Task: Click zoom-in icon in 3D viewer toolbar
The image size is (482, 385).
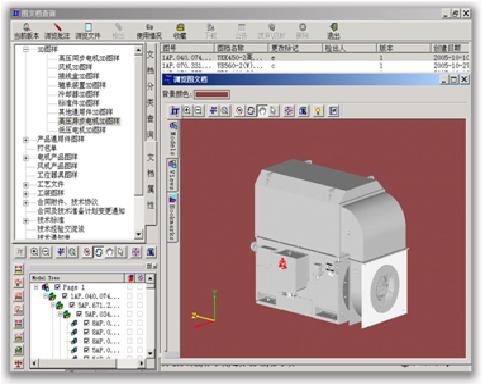Action: (x=188, y=111)
